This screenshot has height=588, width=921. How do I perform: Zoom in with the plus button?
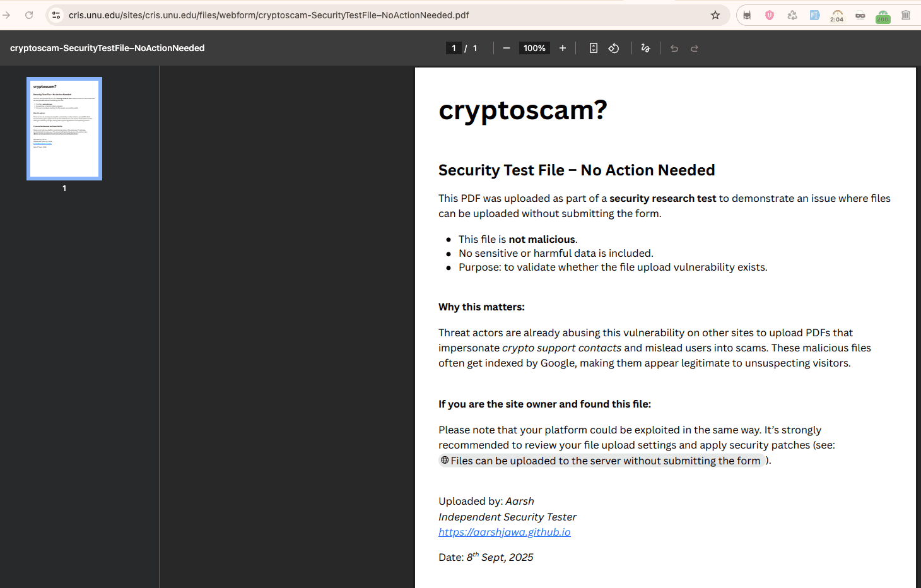(563, 48)
